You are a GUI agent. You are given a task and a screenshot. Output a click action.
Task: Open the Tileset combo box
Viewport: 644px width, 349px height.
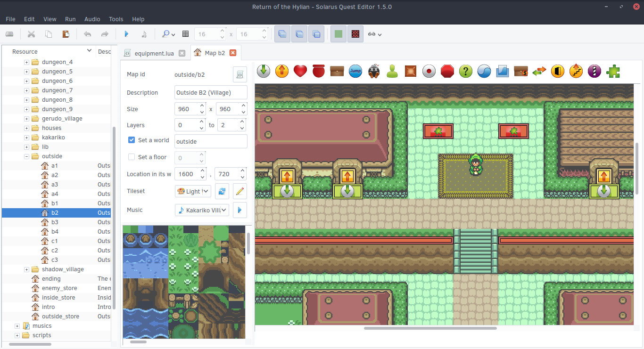click(x=193, y=191)
